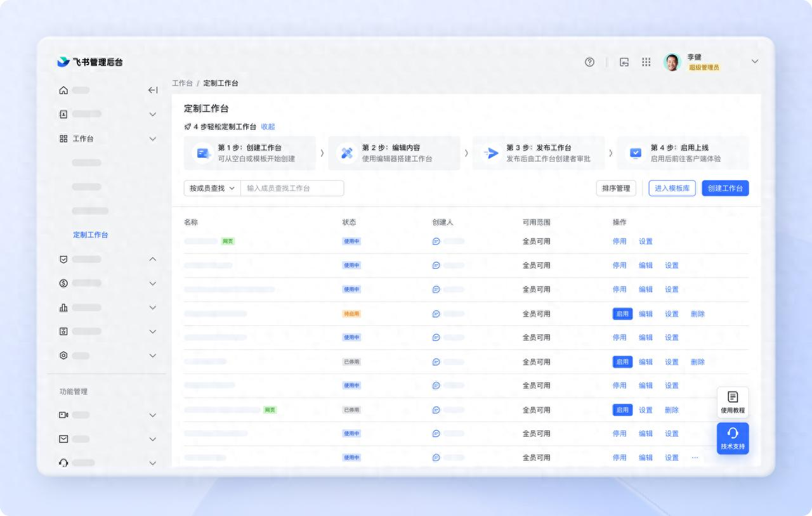Expand the contacts book section chevron

pyautogui.click(x=152, y=115)
